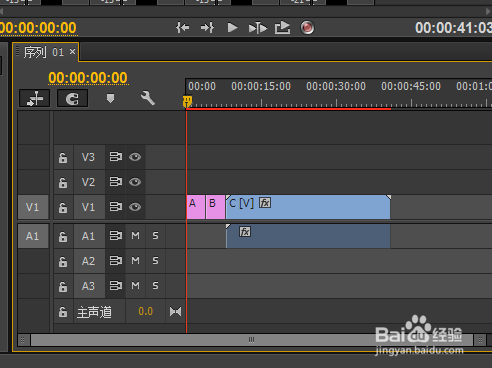Click ruler at 00:00:45:00
This screenshot has width=492, height=368.
coord(411,86)
